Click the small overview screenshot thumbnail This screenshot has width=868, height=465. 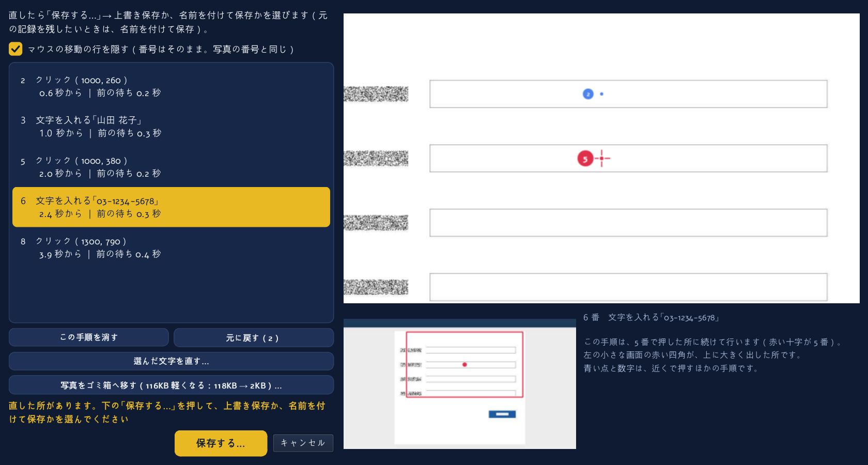coord(460,384)
